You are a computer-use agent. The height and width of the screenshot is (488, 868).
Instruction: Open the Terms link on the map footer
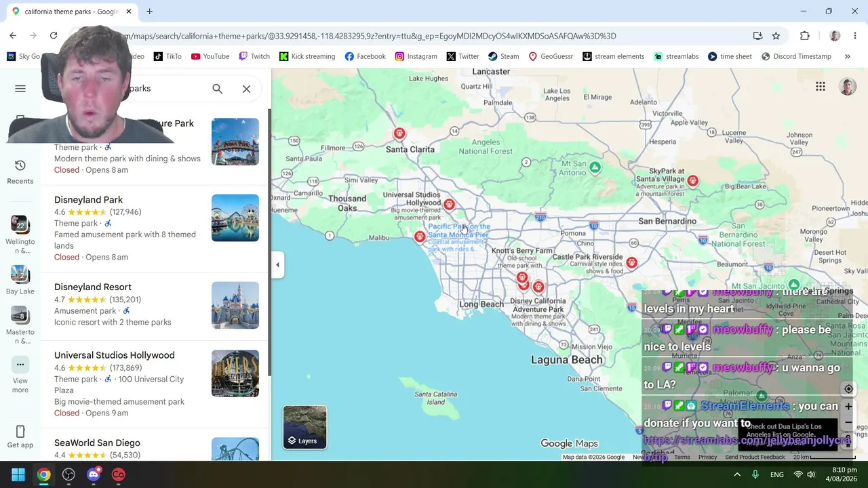pos(682,457)
